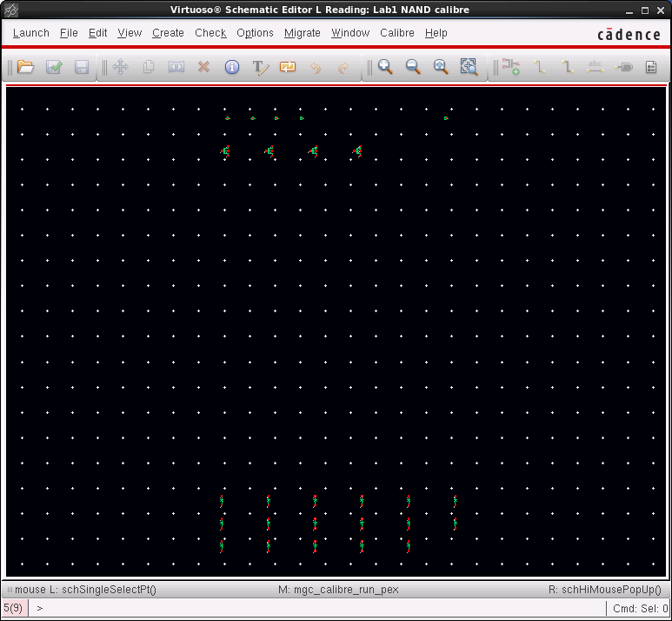Click the 'schSingleSelectPt()' status text
This screenshot has height=621, width=672.
pos(109,590)
